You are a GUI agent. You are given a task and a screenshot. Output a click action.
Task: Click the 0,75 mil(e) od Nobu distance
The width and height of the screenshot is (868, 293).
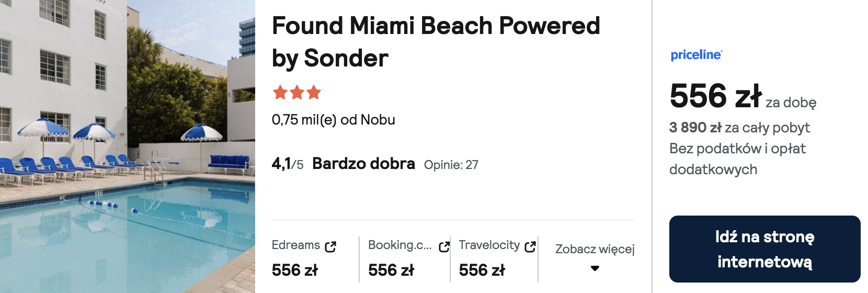(x=333, y=120)
